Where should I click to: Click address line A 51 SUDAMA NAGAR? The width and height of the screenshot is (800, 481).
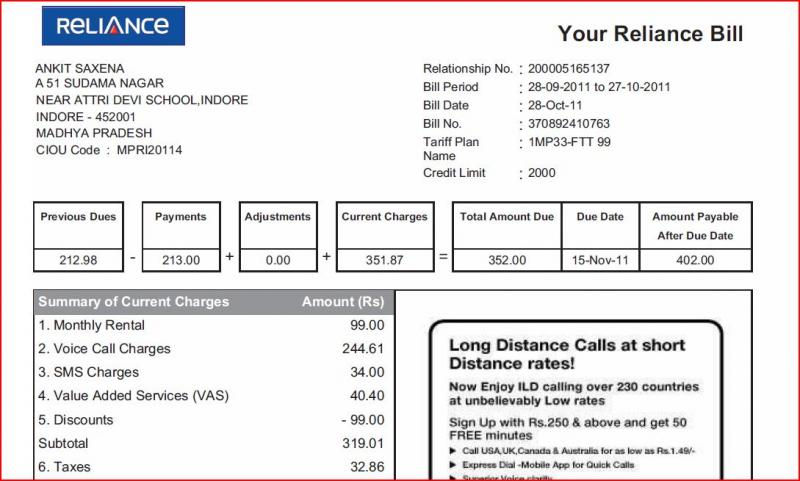tap(99, 83)
